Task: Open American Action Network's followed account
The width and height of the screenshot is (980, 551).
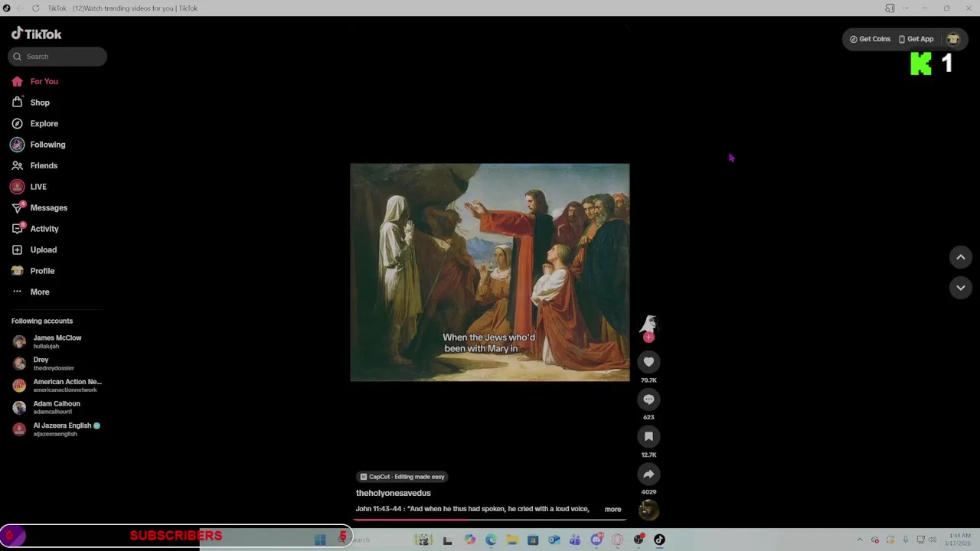Action: pos(57,385)
